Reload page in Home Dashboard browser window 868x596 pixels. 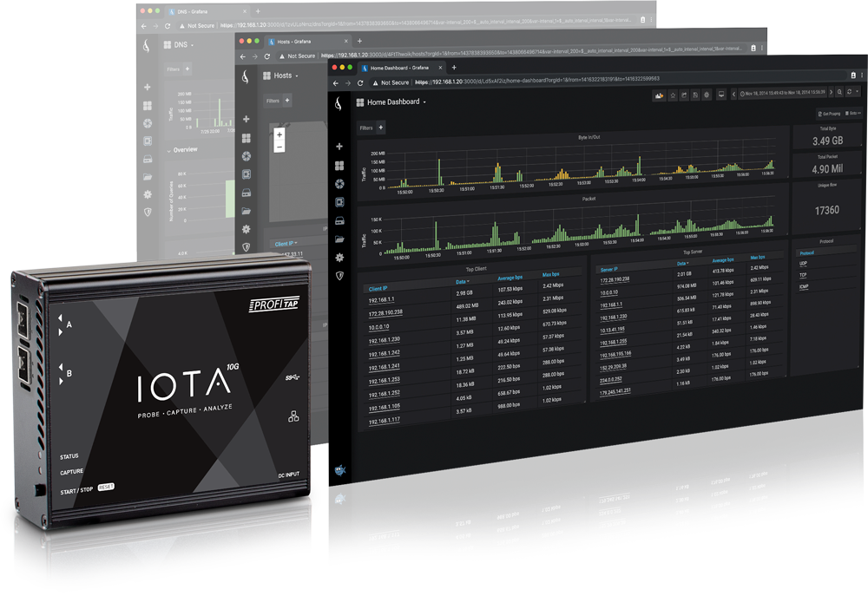pos(360,82)
